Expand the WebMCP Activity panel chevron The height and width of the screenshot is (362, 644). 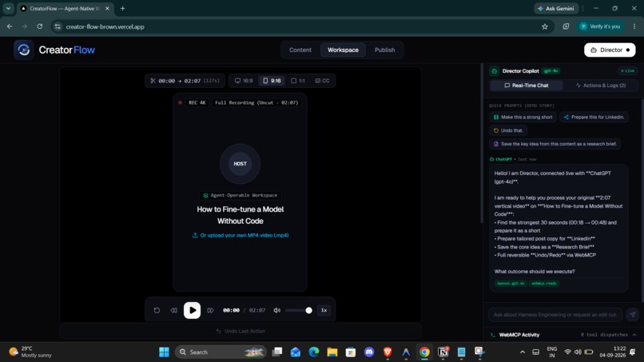point(634,335)
